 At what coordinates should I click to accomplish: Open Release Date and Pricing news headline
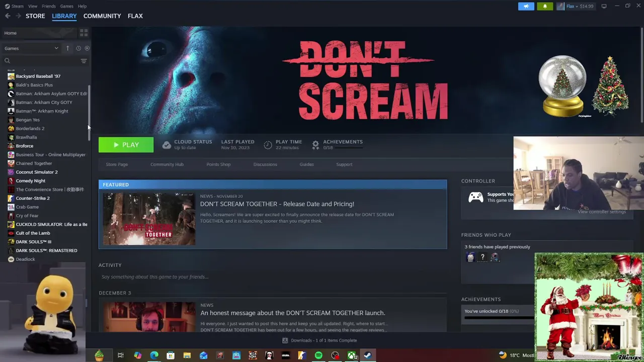click(277, 204)
